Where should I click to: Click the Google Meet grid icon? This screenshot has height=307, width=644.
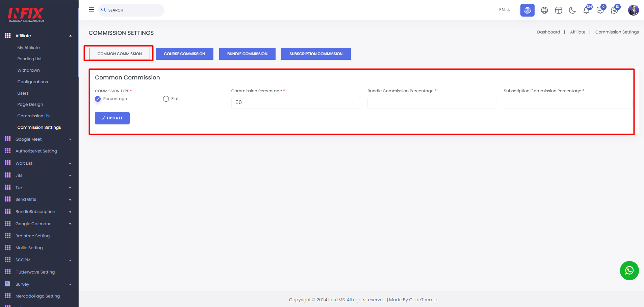7,139
